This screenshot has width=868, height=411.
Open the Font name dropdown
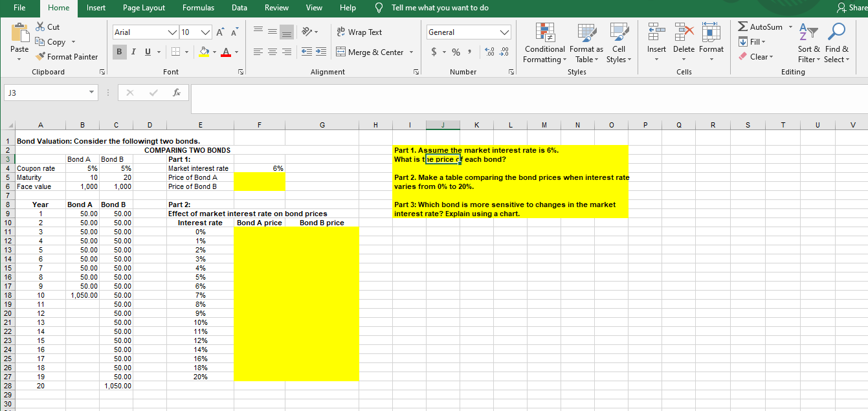[173, 32]
